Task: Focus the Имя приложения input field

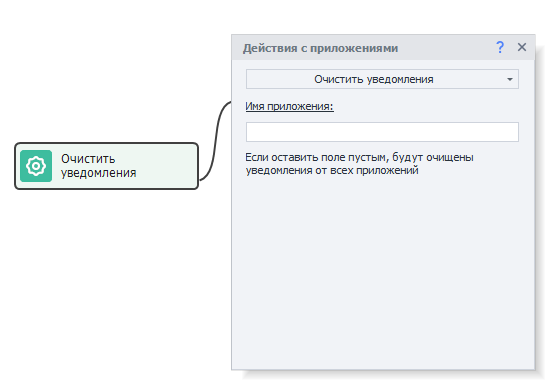Action: [382, 132]
